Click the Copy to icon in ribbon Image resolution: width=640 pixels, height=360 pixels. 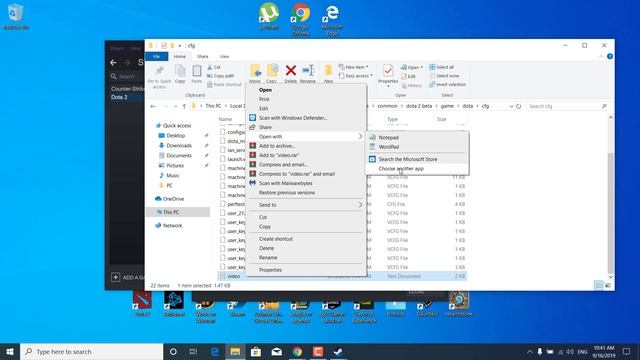click(x=272, y=70)
